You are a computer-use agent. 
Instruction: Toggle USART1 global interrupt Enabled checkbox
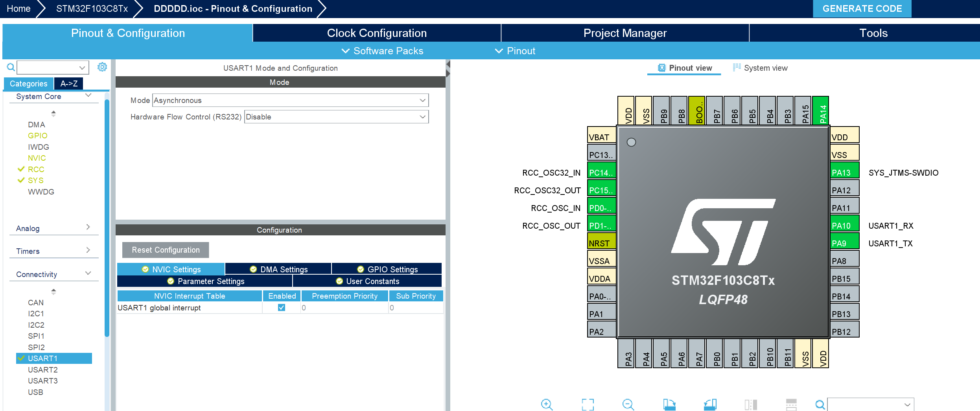(x=282, y=307)
